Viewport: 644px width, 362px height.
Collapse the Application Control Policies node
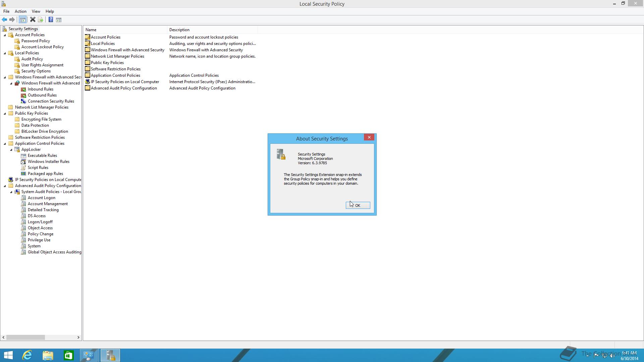pos(5,144)
